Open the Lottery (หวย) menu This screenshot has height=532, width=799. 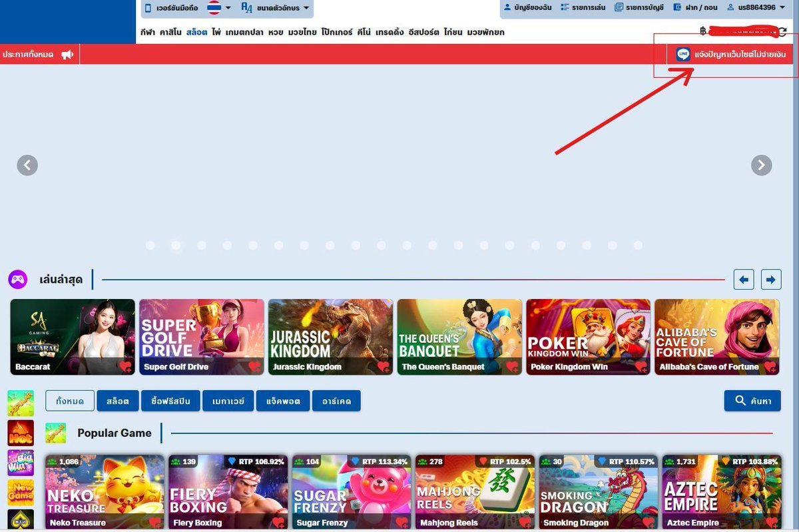(276, 32)
